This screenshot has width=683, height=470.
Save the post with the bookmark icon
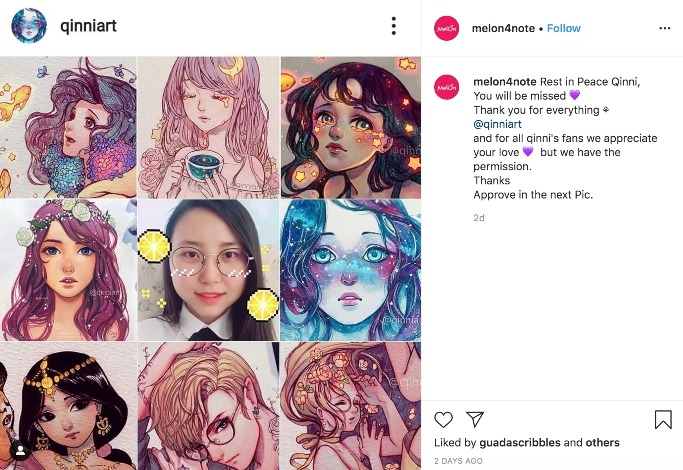(663, 420)
